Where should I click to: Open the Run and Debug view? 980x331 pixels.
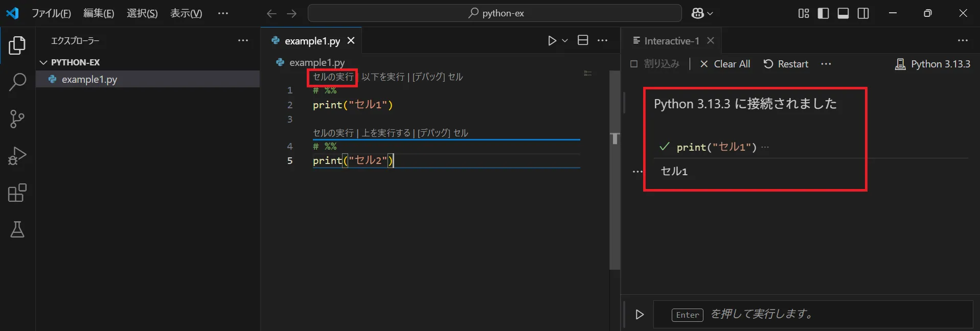coord(17,156)
